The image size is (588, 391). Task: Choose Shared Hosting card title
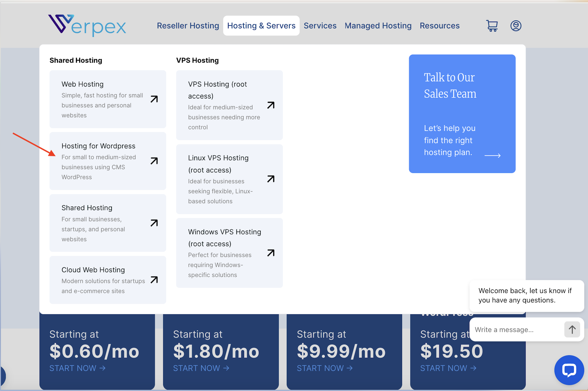point(87,208)
